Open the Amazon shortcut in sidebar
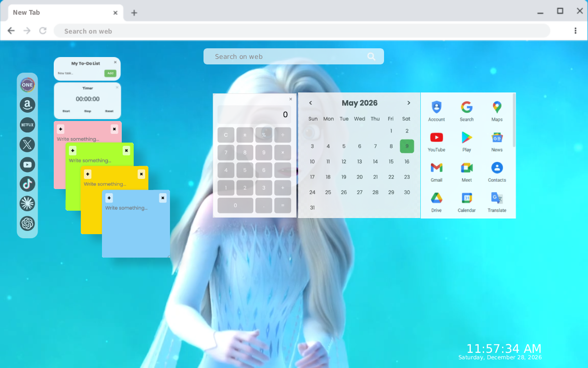This screenshot has height=368, width=588. pyautogui.click(x=27, y=105)
